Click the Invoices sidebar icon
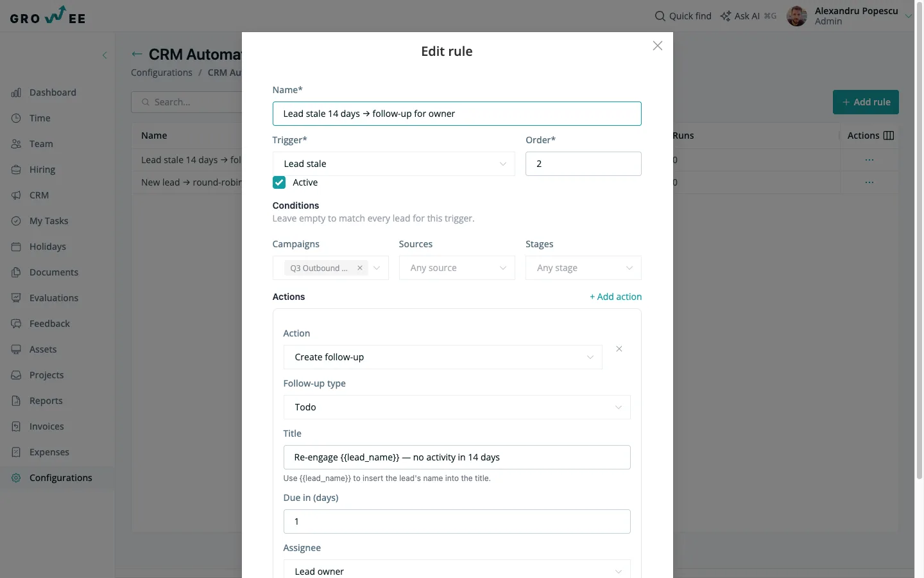The image size is (924, 578). click(16, 426)
